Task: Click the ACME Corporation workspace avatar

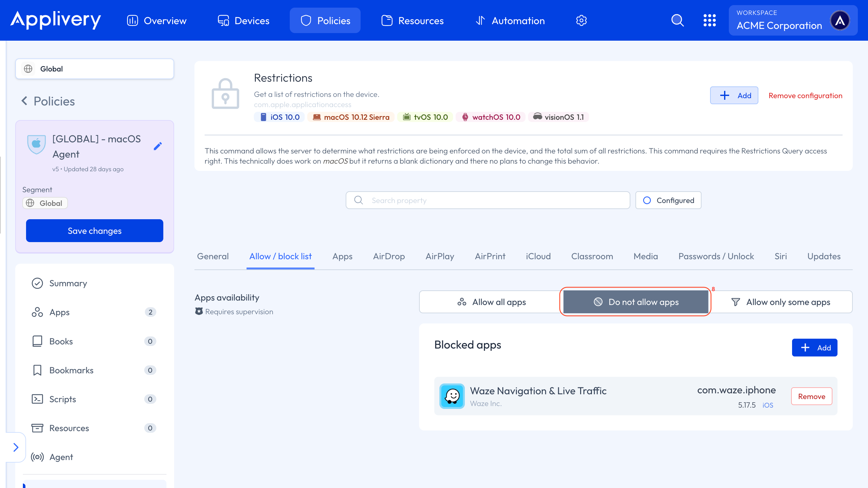Action: click(840, 21)
